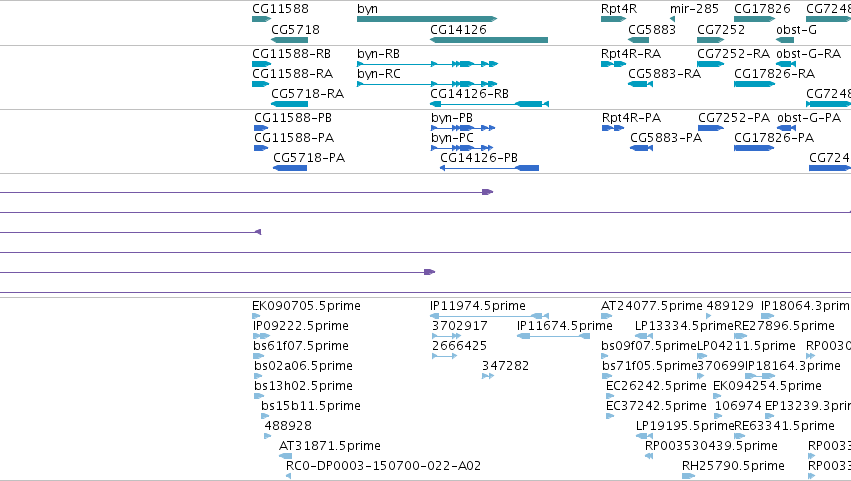
Task: Select feature 347282
Action: (x=505, y=365)
